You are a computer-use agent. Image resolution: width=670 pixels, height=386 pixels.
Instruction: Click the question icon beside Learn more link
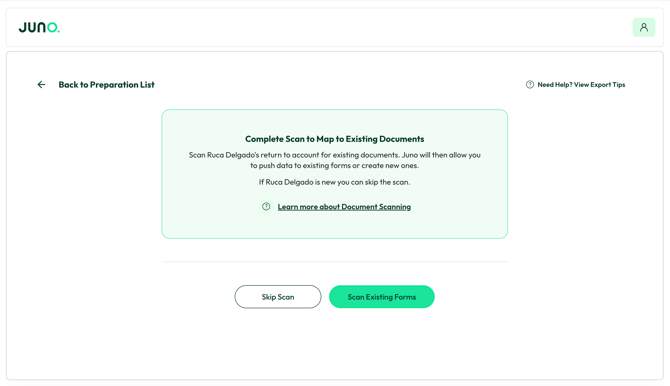click(x=266, y=206)
